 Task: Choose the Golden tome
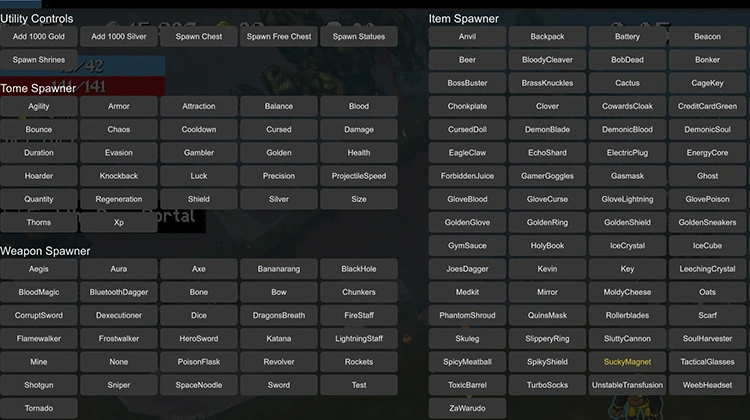click(x=279, y=153)
